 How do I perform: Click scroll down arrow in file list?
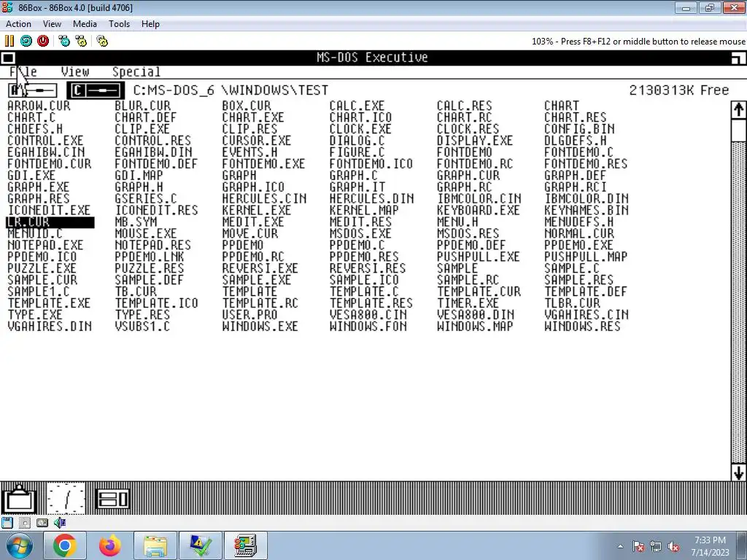click(x=738, y=472)
